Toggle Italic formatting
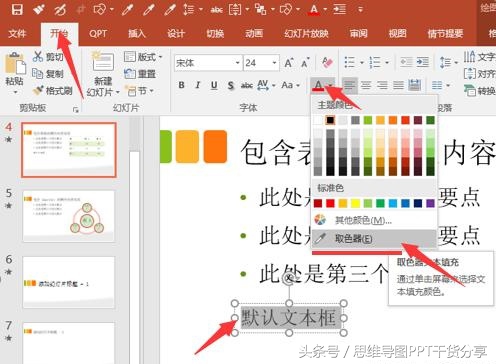The image size is (496, 364). (x=198, y=85)
